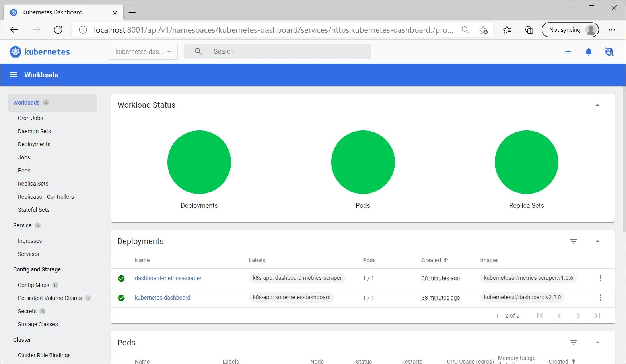Click label chip k8s-app: kubernetes-dashboard
Screen dimensions: 626x364
[292, 297]
